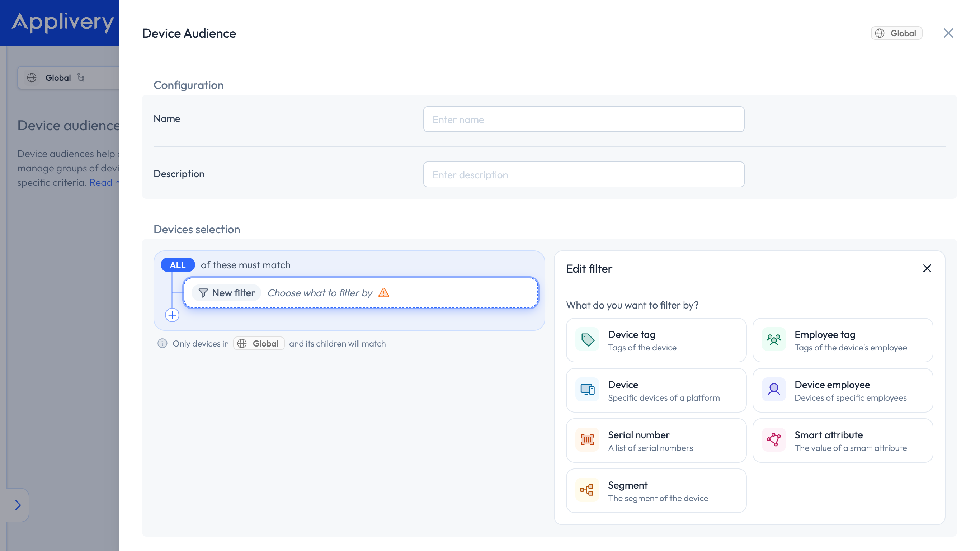
Task: Expand the sidebar with the chevron arrow
Action: [18, 505]
